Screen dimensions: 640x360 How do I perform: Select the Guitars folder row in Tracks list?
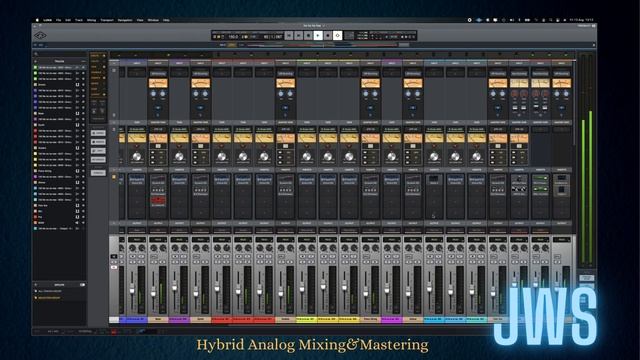[x=60, y=148]
